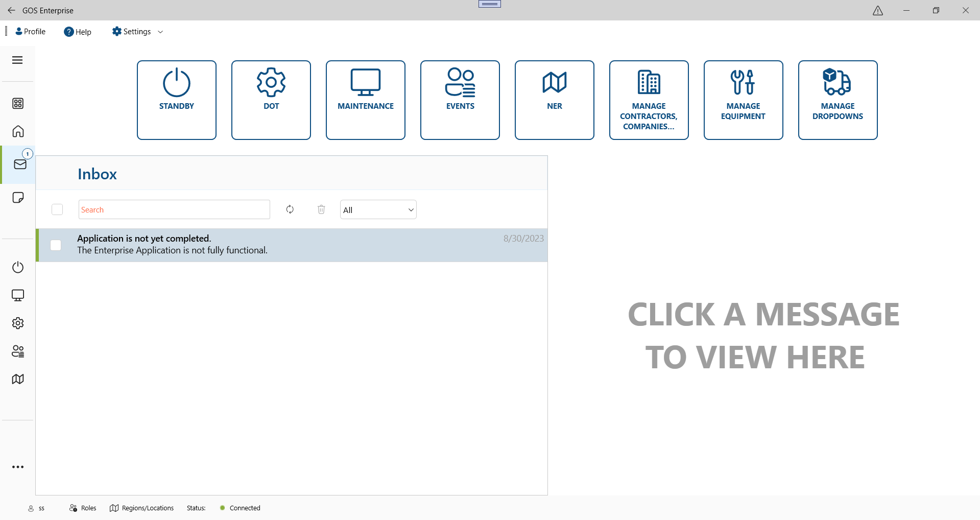Viewport: 980px width, 520px height.
Task: Click the refresh icon in Inbox toolbar
Action: click(x=290, y=209)
